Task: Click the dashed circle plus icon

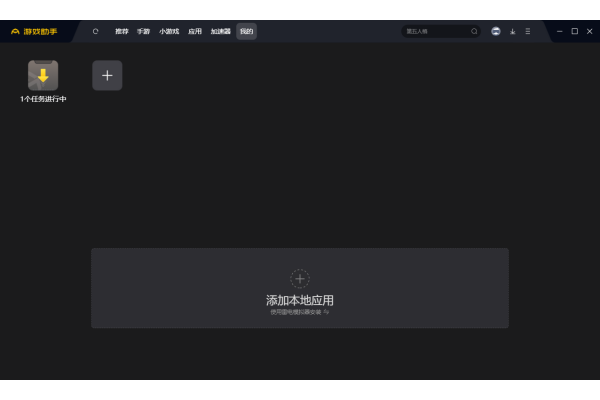Action: (x=300, y=279)
